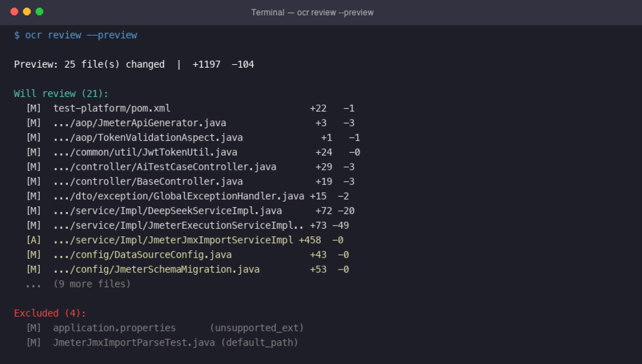Select the '+1197' total additions count
Image resolution: width=642 pixels, height=364 pixels.
click(x=206, y=65)
